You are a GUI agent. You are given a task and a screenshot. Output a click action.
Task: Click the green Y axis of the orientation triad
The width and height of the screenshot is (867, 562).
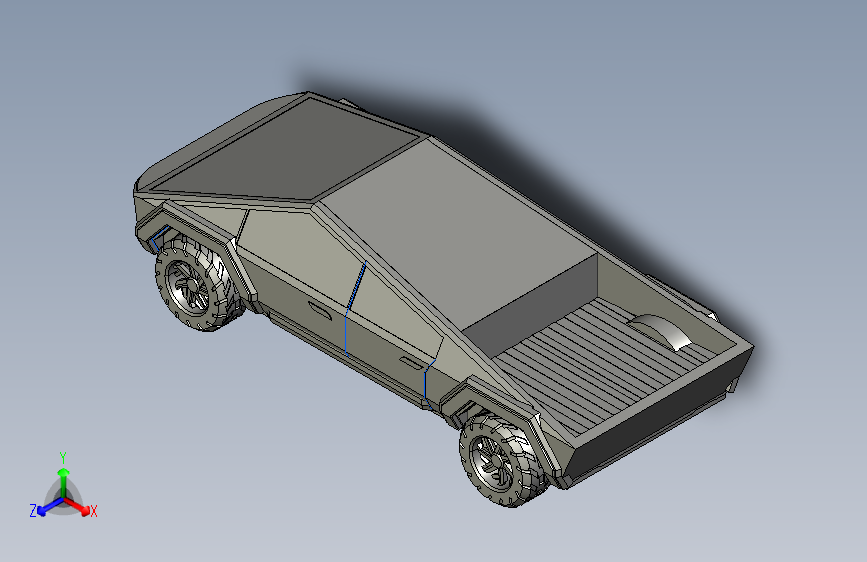coord(64,482)
